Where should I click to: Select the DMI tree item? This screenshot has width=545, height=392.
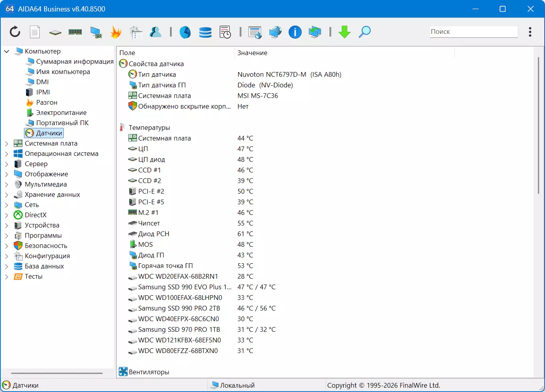click(37, 82)
